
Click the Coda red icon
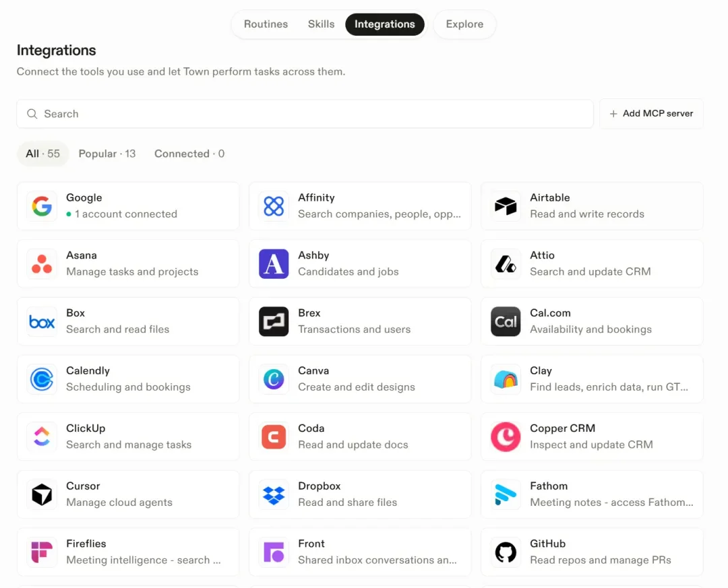pyautogui.click(x=274, y=436)
